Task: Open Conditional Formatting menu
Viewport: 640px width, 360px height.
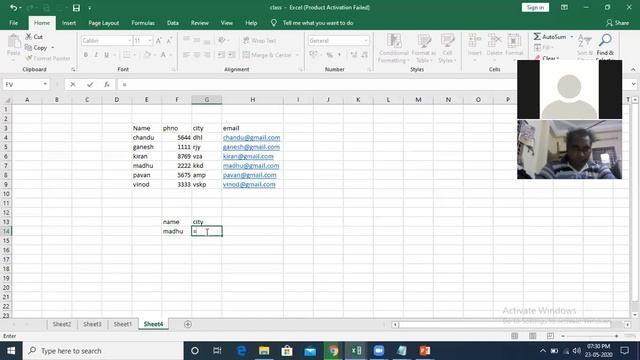Action: [393, 48]
